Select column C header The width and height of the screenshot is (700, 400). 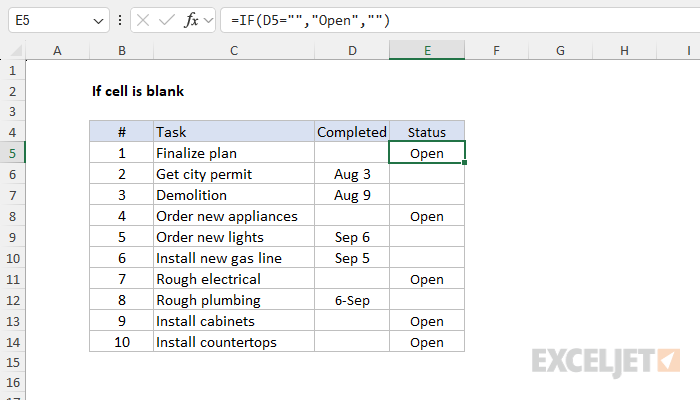[x=234, y=50]
